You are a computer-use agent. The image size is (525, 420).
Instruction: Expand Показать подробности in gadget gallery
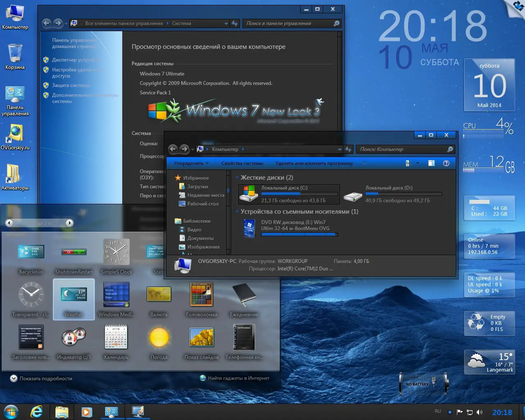(41, 379)
